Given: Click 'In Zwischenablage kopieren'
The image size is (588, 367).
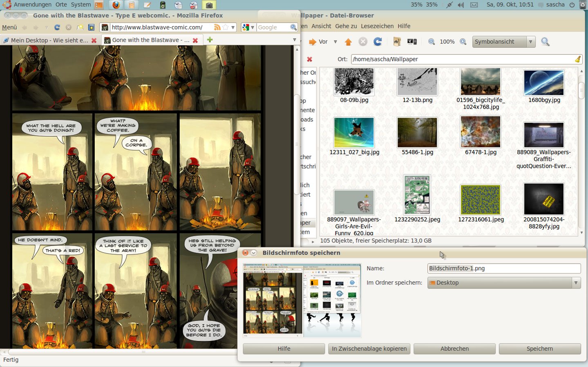Looking at the screenshot, I should tap(369, 349).
